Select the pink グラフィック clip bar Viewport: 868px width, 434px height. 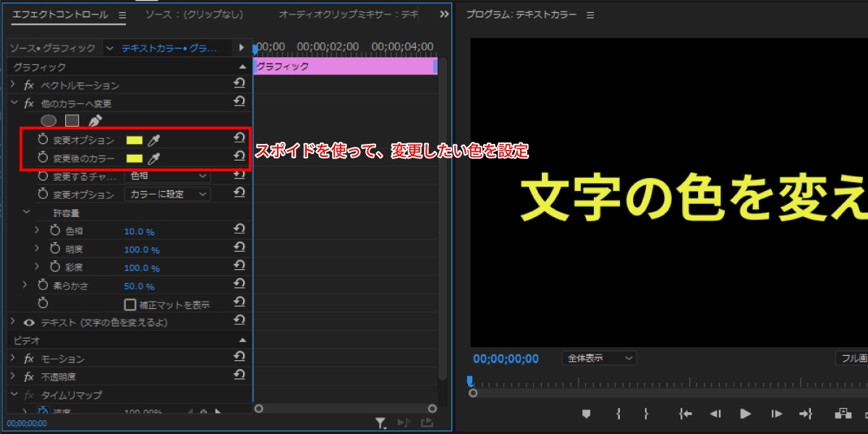pos(344,66)
